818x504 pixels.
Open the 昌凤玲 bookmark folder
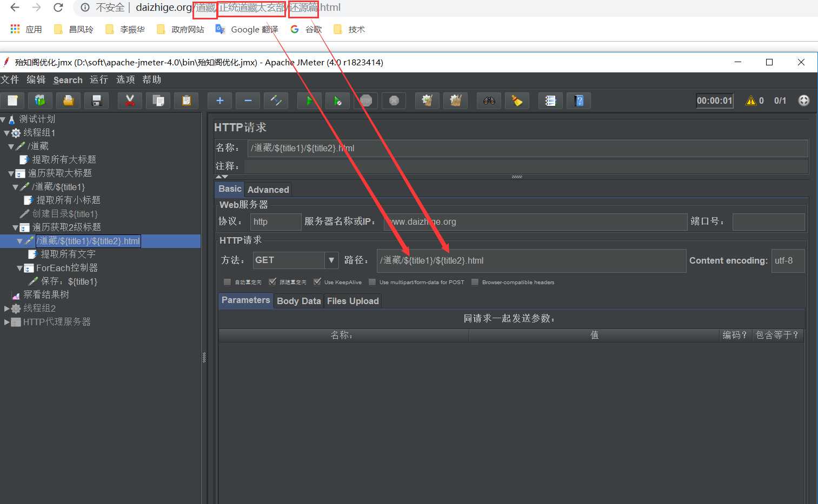[74, 29]
